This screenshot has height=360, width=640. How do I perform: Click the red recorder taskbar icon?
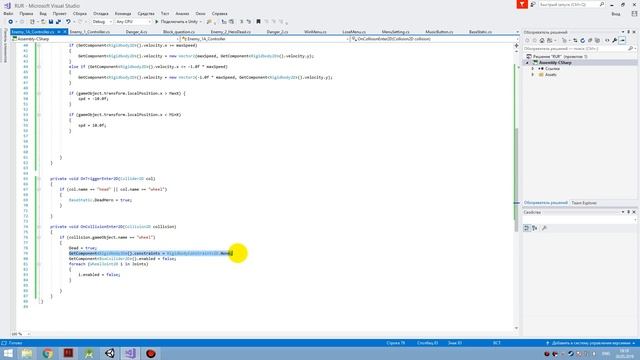point(151,353)
